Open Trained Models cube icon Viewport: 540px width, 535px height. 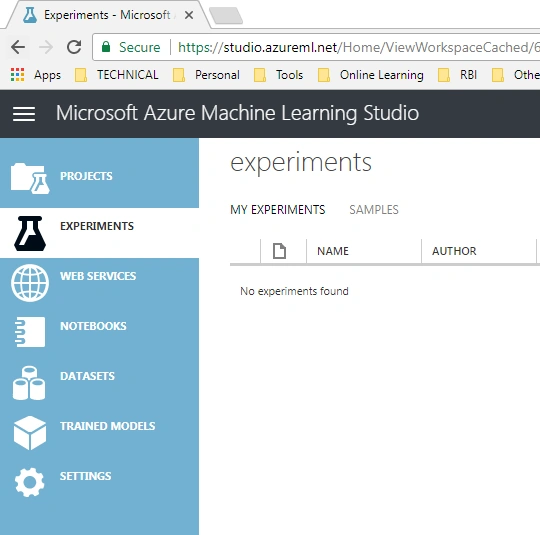30,433
